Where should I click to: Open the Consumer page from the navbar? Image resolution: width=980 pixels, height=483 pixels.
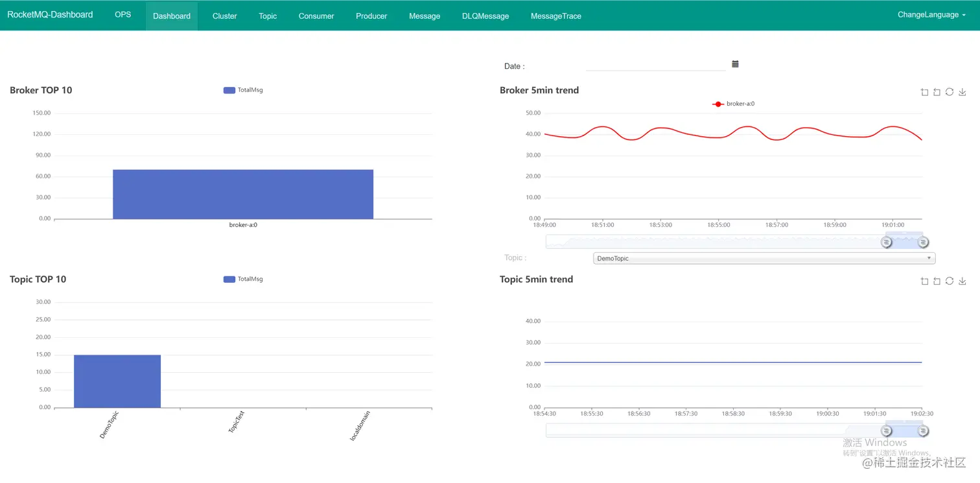[316, 16]
